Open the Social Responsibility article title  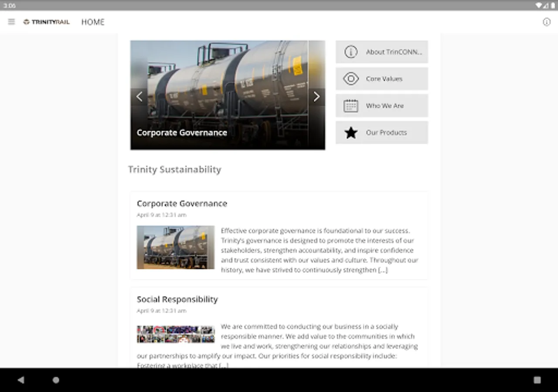click(x=177, y=299)
